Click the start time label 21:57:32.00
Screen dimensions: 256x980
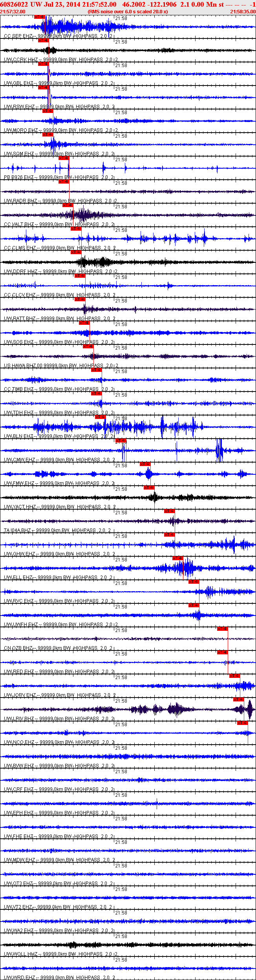13,12
